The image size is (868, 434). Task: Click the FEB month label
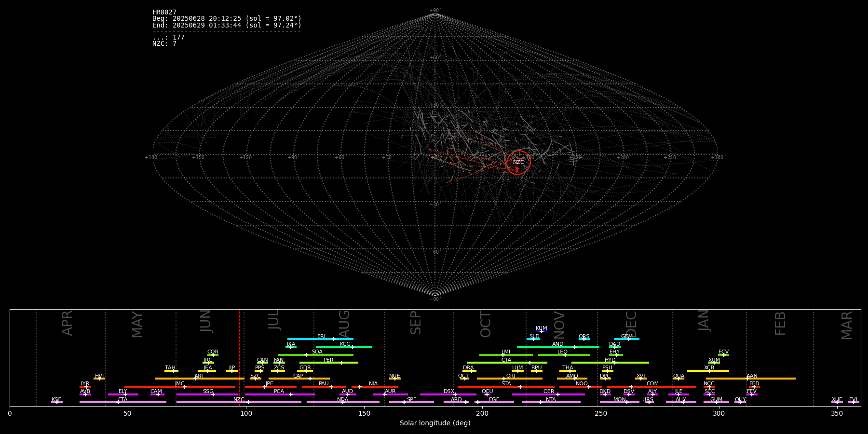[781, 323]
